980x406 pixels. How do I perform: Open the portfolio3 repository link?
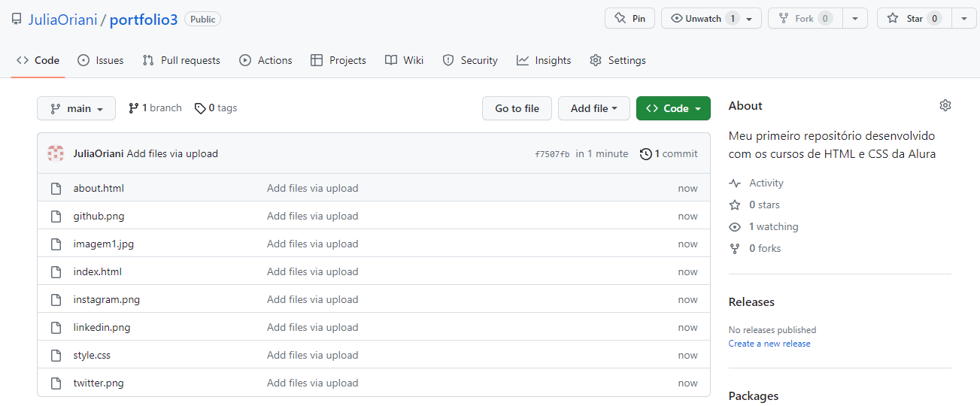[x=144, y=20]
